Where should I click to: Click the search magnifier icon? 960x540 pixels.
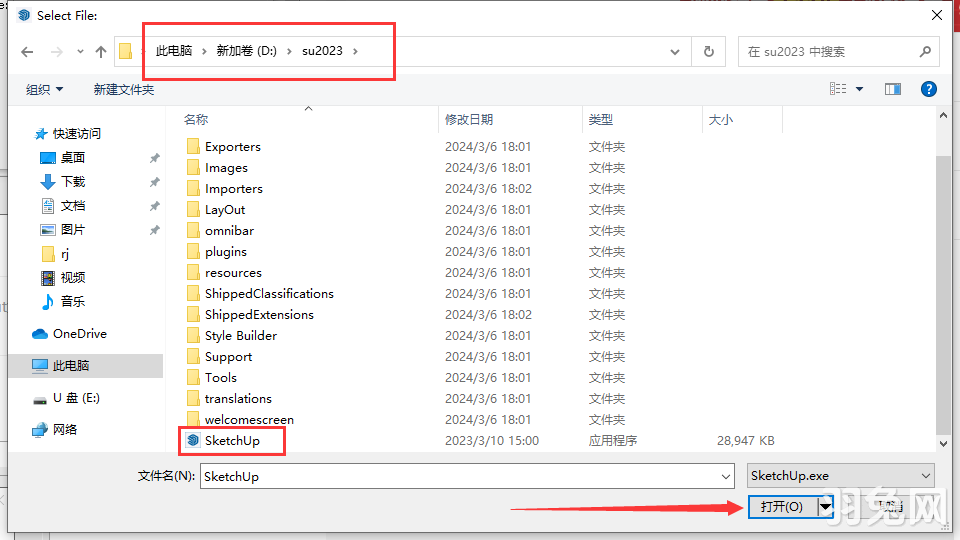(925, 52)
